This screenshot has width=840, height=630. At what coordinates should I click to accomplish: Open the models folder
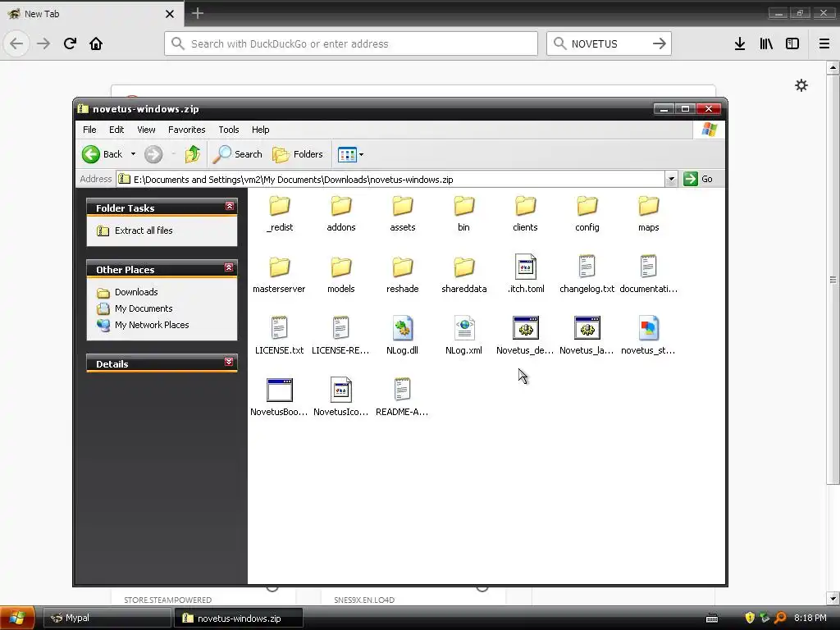(x=340, y=275)
